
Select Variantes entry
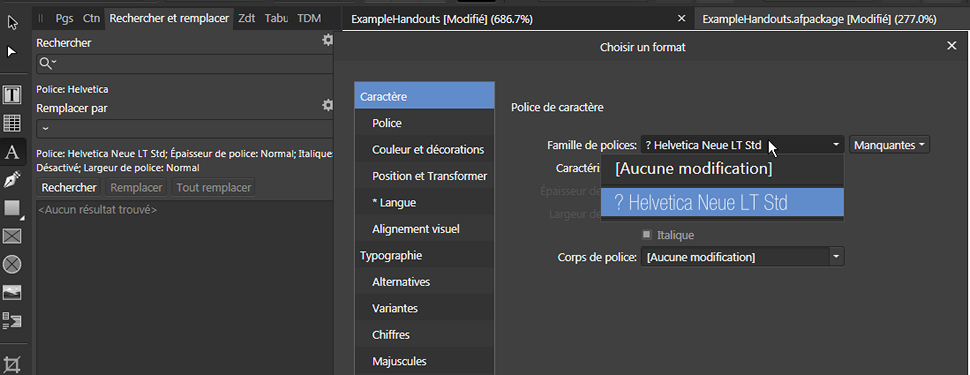click(x=424, y=308)
